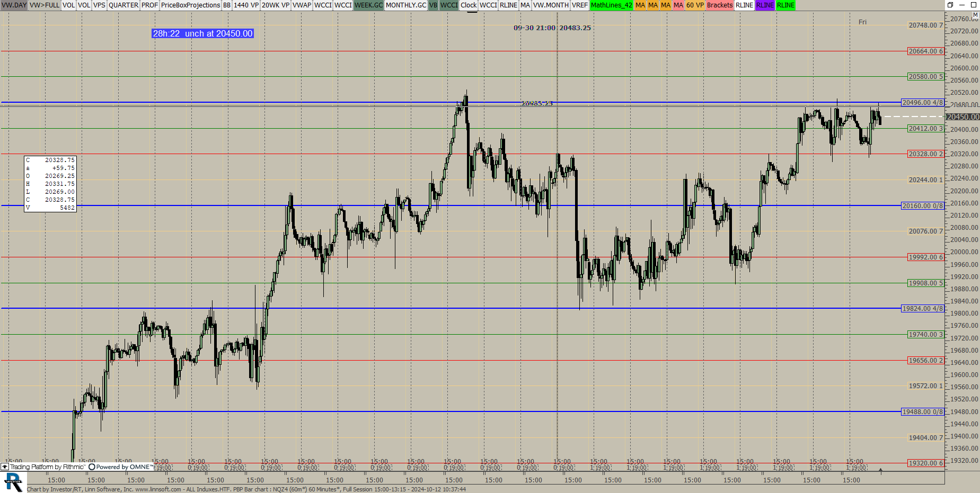
Task: Toggle the VW.DAY indicator button
Action: tap(14, 5)
